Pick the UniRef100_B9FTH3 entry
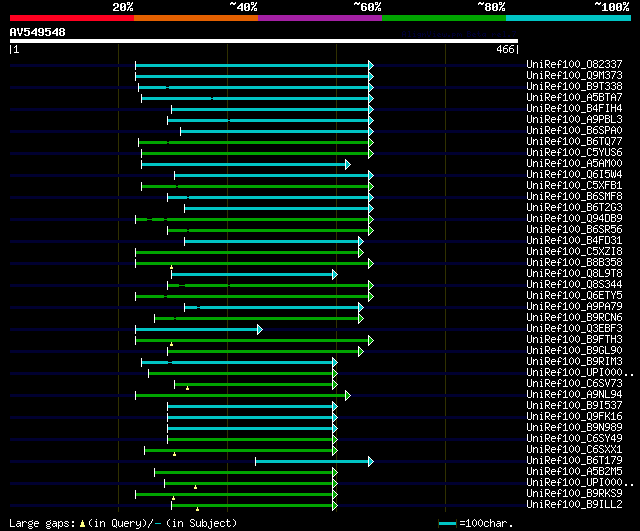This screenshot has height=531, width=640. coord(574,340)
